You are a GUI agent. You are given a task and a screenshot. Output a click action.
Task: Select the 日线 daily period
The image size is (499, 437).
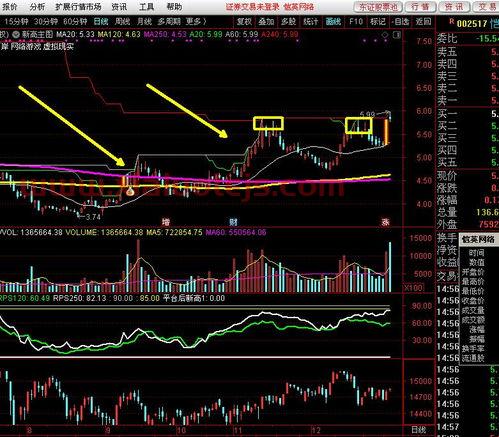click(x=101, y=22)
